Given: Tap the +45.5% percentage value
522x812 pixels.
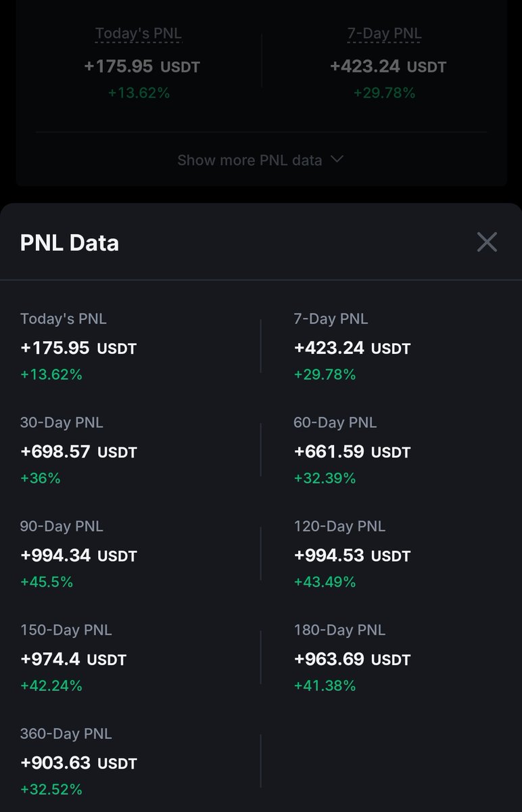Looking at the screenshot, I should tap(47, 582).
